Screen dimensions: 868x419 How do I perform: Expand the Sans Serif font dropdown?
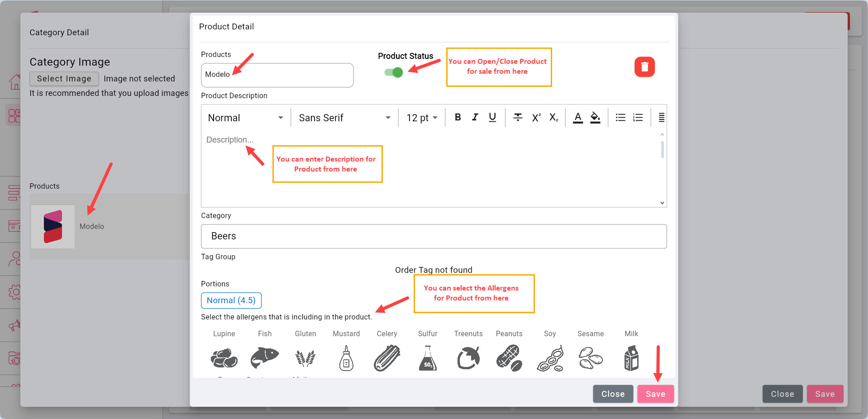click(x=344, y=118)
